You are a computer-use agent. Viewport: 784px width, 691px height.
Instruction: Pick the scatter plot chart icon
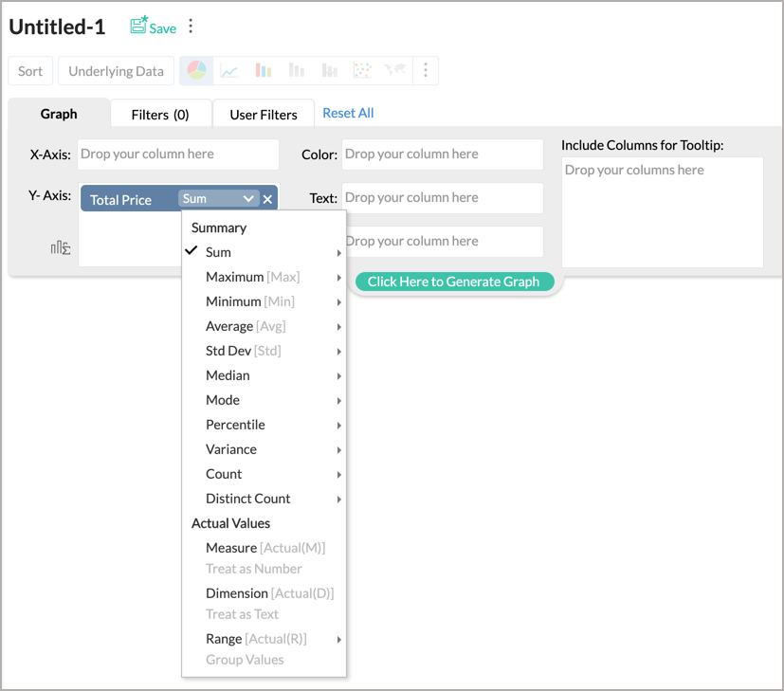tap(361, 70)
